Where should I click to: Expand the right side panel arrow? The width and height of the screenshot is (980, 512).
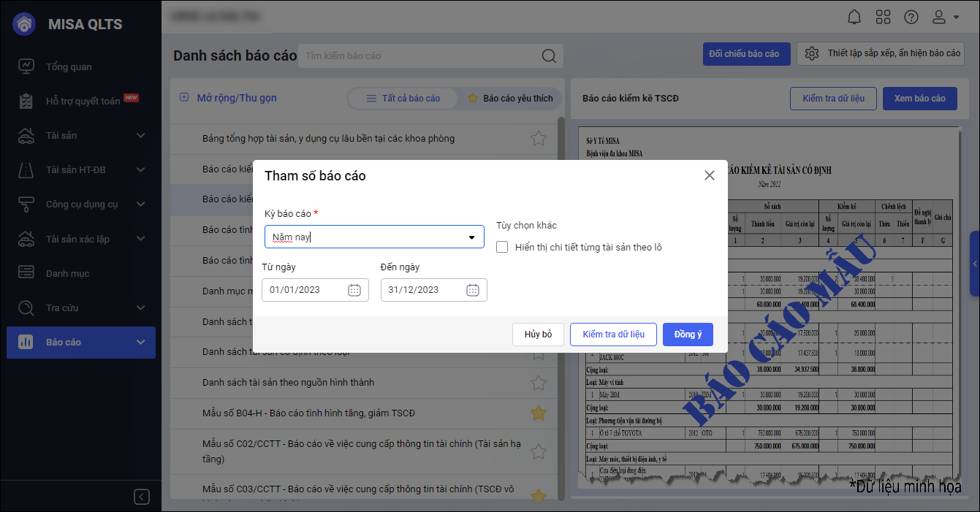point(975,264)
